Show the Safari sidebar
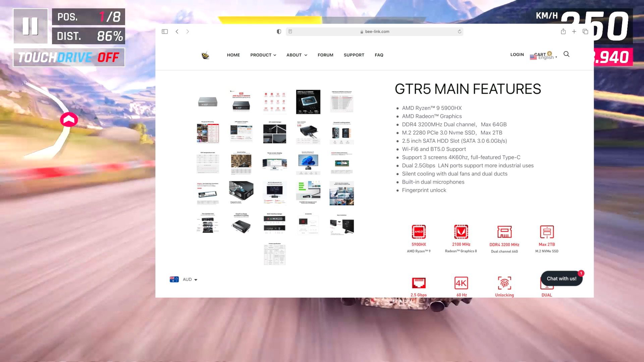This screenshot has height=362, width=644. point(165,32)
